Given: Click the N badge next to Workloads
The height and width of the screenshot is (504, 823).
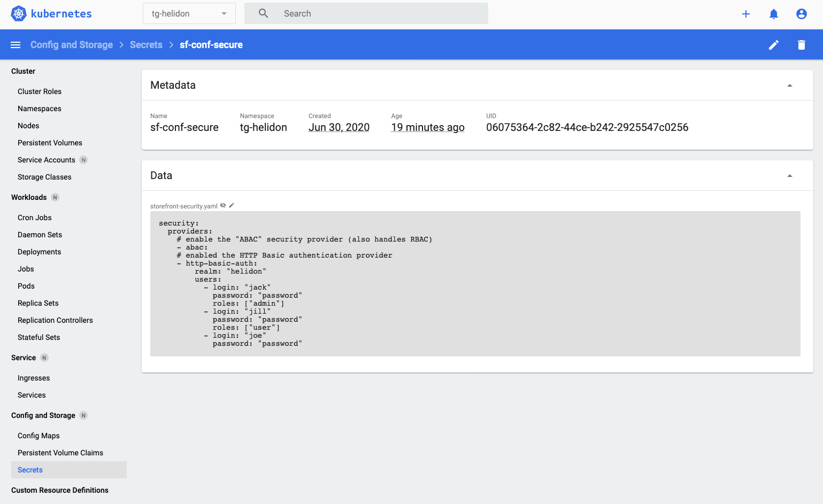Looking at the screenshot, I should 55,197.
